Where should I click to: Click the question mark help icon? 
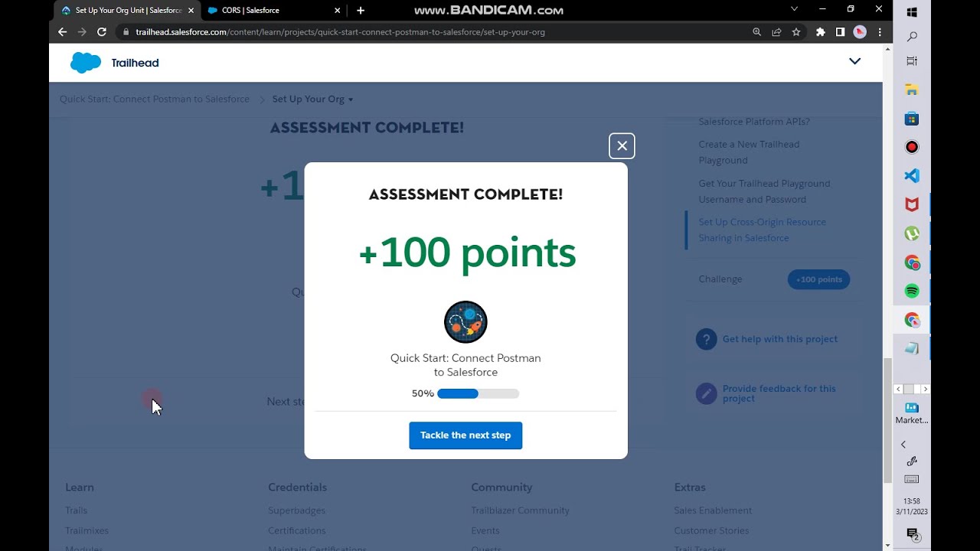pos(706,339)
